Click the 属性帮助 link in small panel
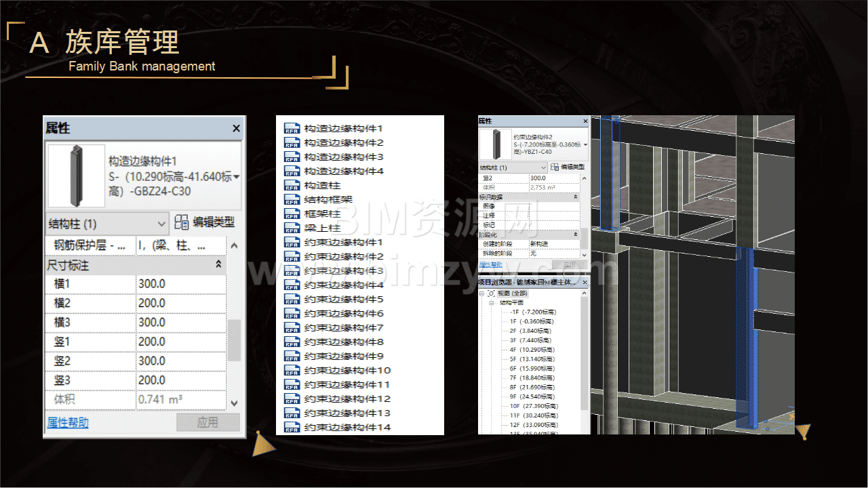Screen dimensions: 868x488 [x=492, y=265]
